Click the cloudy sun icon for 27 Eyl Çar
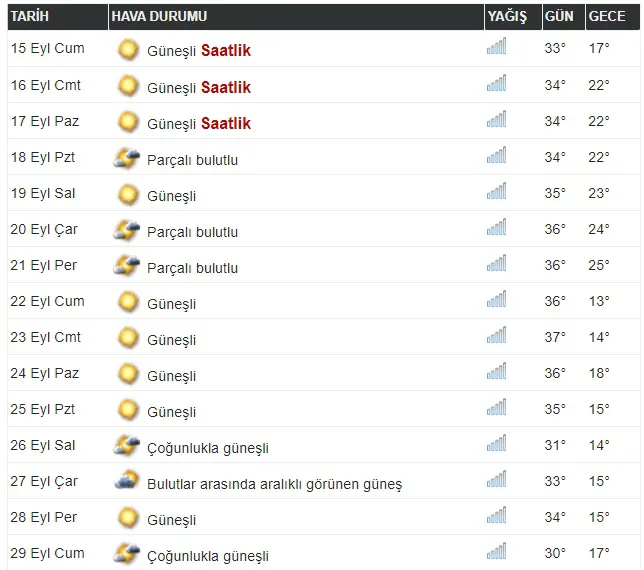644x570 pixels. pos(127,482)
